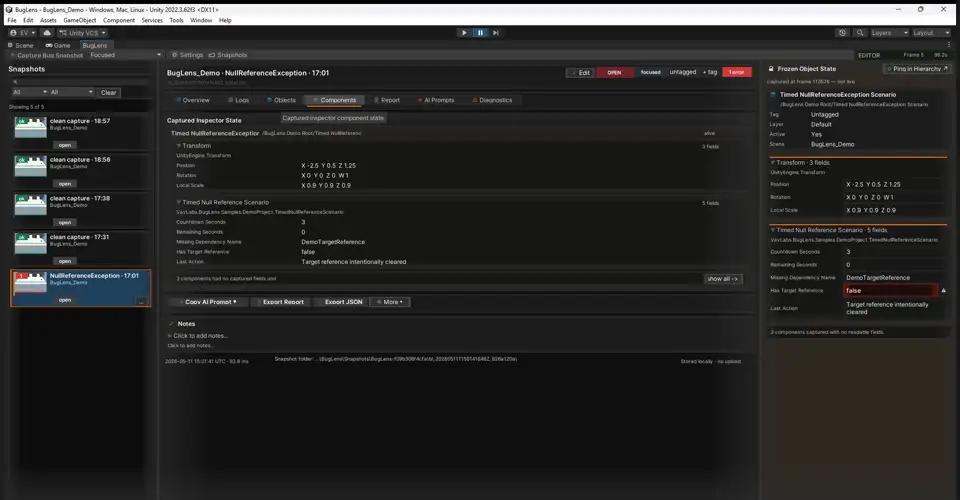Select clean capture 17:31 snapshot
The width and height of the screenshot is (960, 500).
(80, 247)
